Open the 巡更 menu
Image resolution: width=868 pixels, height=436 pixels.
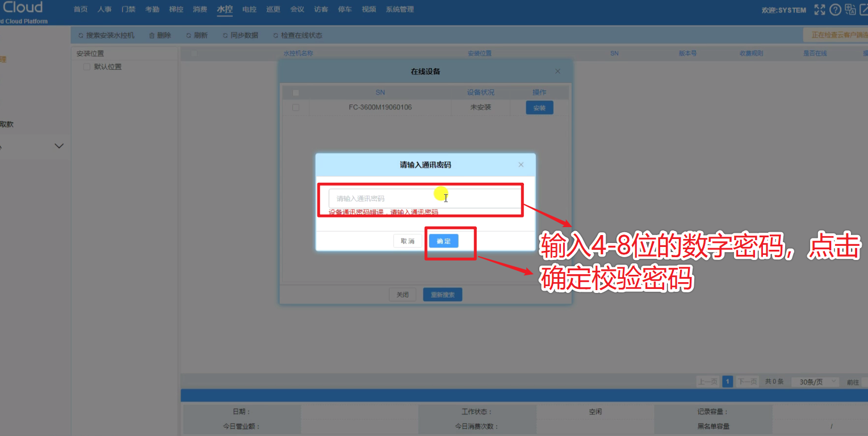point(273,10)
